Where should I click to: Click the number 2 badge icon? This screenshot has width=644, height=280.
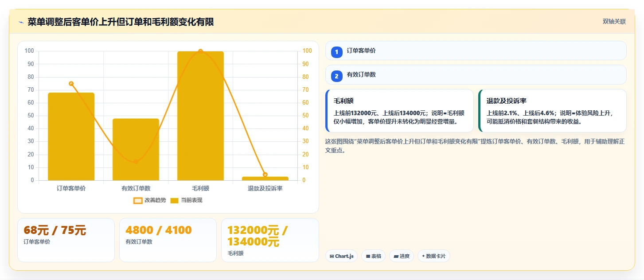336,76
